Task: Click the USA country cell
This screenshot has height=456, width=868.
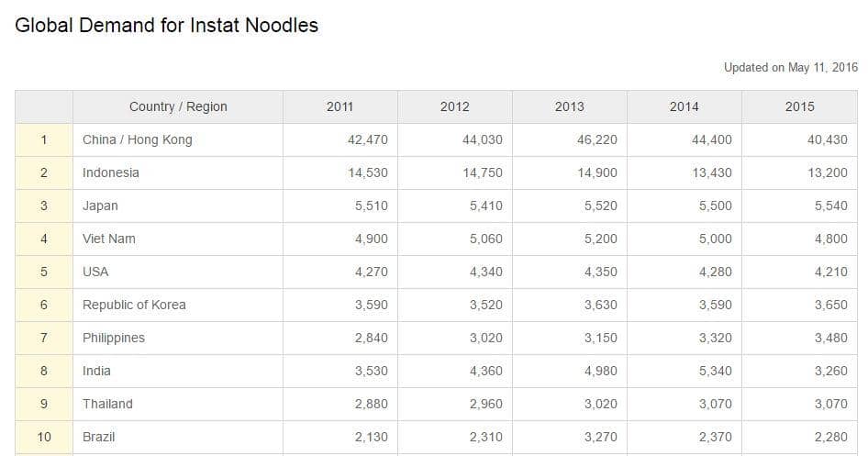Action: 95,272
